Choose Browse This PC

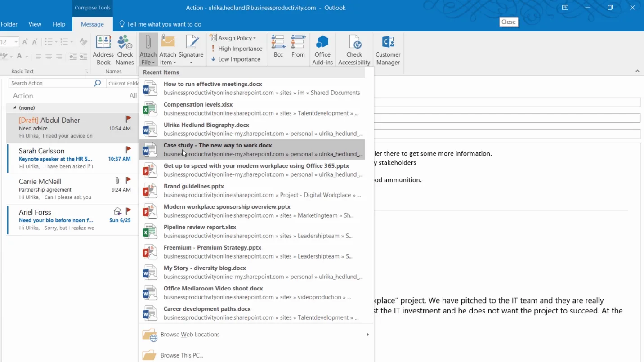point(256,355)
